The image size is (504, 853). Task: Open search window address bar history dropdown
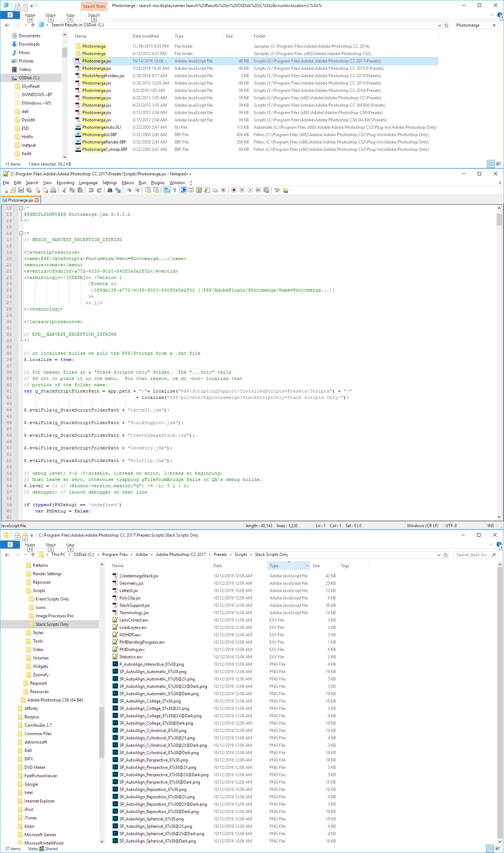pyautogui.click(x=439, y=25)
